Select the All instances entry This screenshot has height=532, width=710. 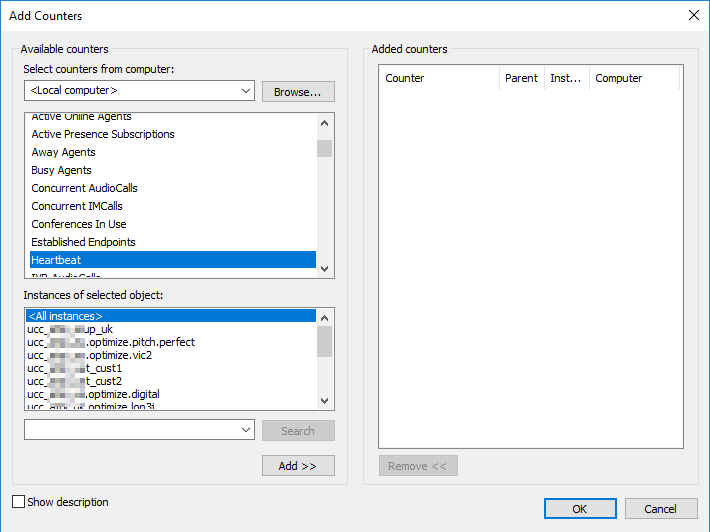point(171,316)
